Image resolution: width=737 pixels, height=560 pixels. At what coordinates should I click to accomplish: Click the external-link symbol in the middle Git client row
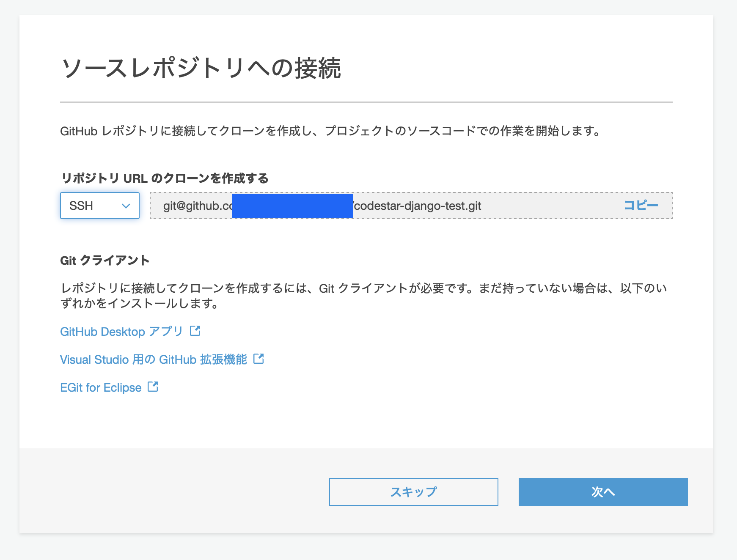pos(258,359)
